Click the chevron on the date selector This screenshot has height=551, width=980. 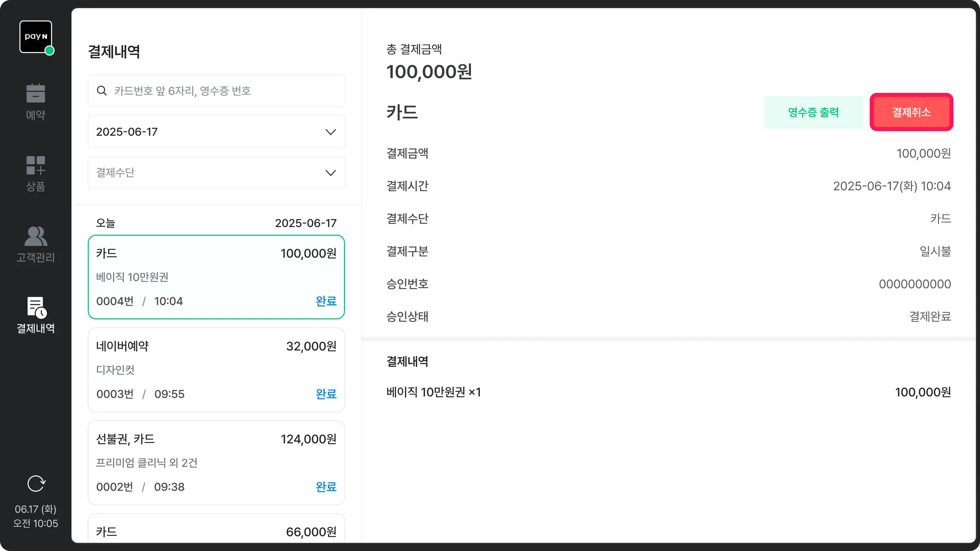click(331, 132)
